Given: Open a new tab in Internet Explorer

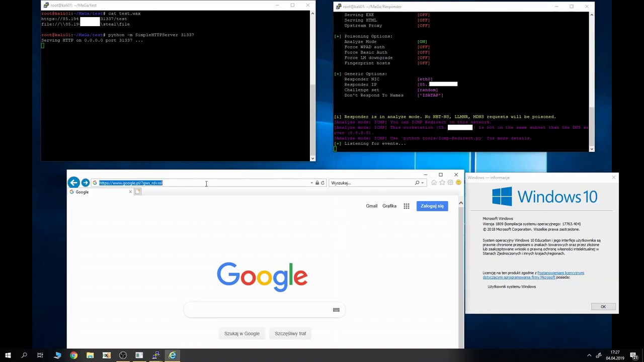Looking at the screenshot, I should tap(138, 192).
